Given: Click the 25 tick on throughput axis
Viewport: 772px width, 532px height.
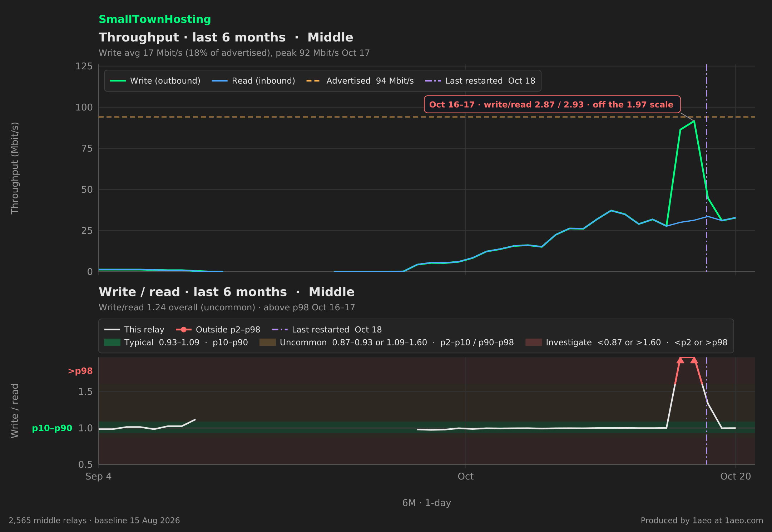Looking at the screenshot, I should point(87,231).
